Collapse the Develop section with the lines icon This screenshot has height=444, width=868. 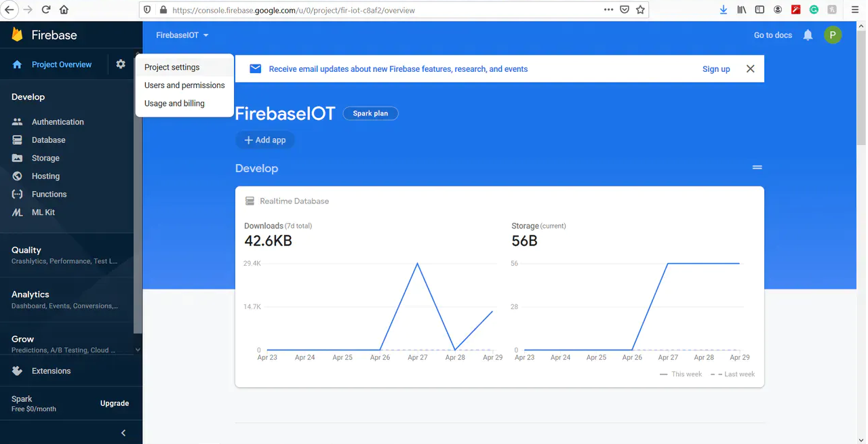(757, 167)
